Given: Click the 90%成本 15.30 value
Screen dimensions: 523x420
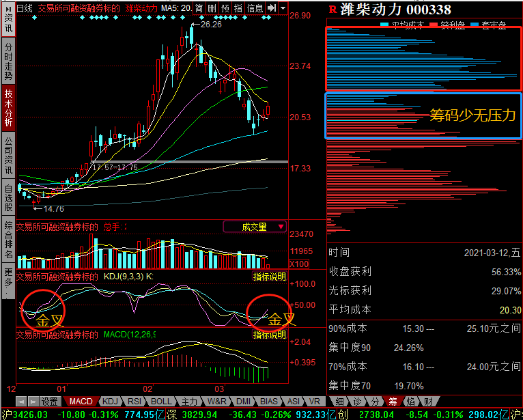Looking at the screenshot, I should click(x=414, y=329).
